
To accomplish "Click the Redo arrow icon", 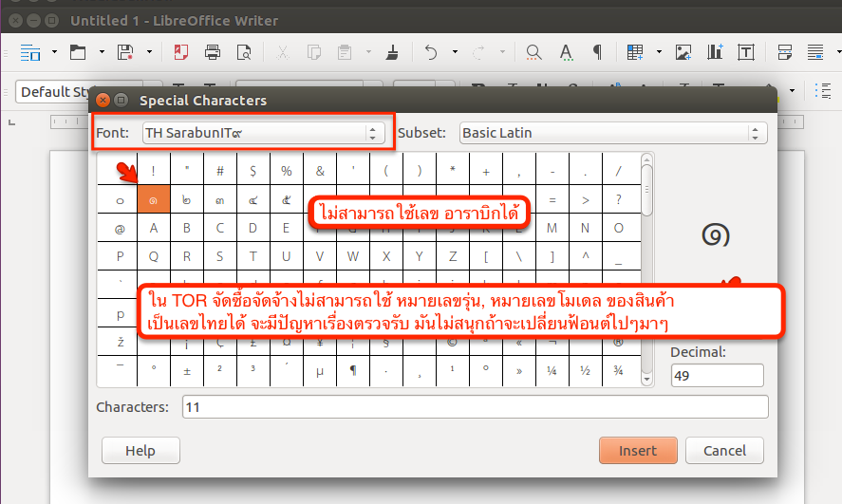I will tap(478, 52).
